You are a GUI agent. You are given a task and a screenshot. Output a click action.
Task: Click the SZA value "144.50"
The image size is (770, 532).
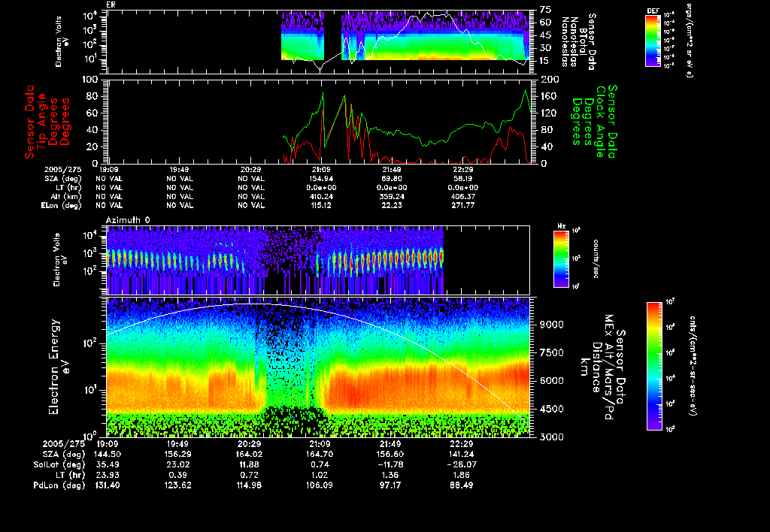(x=107, y=455)
